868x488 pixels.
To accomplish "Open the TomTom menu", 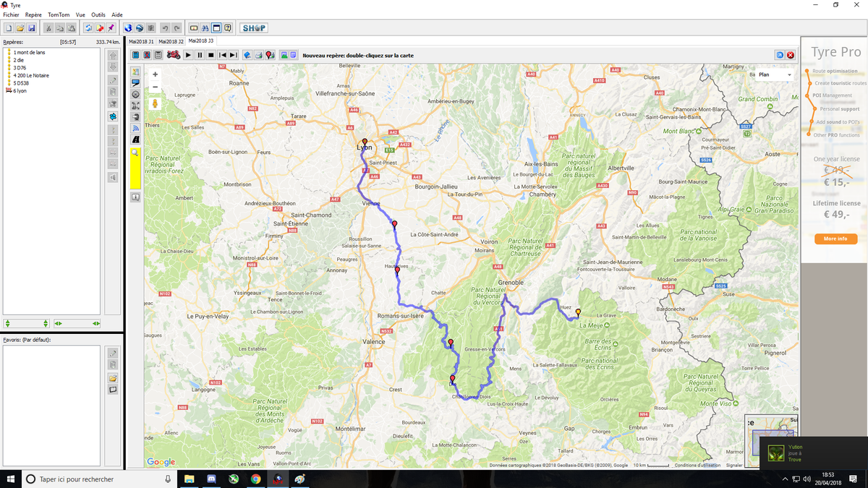I will pos(58,14).
